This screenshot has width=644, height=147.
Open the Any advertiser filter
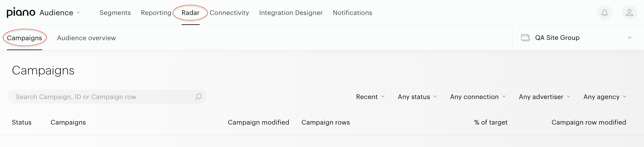pos(544,97)
